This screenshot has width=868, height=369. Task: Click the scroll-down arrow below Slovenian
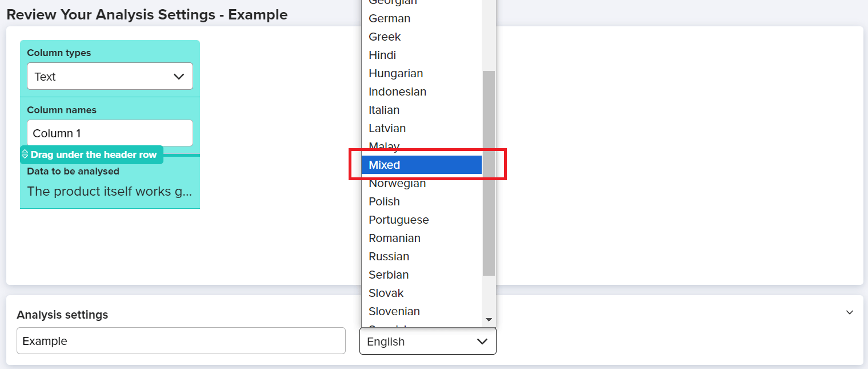click(490, 319)
